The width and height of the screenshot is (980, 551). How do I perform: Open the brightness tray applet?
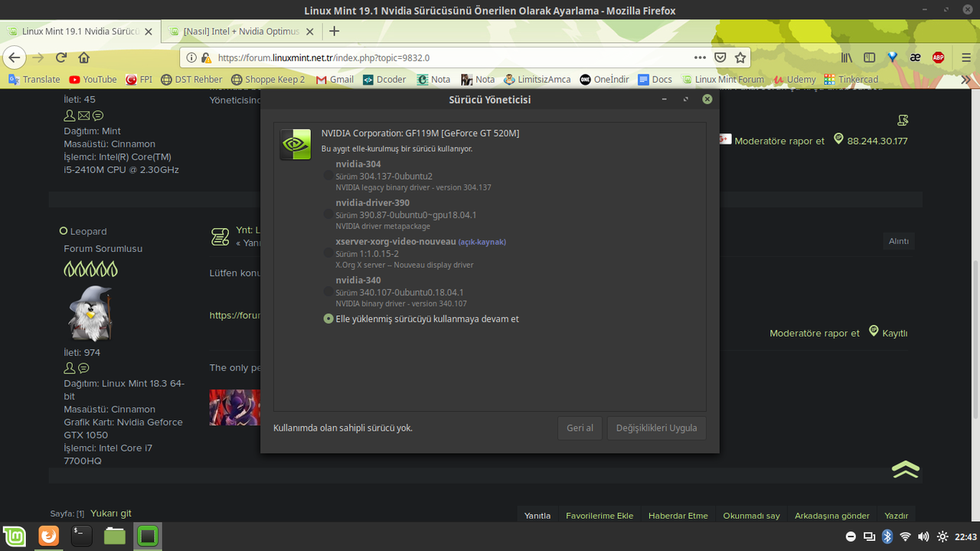[942, 536]
